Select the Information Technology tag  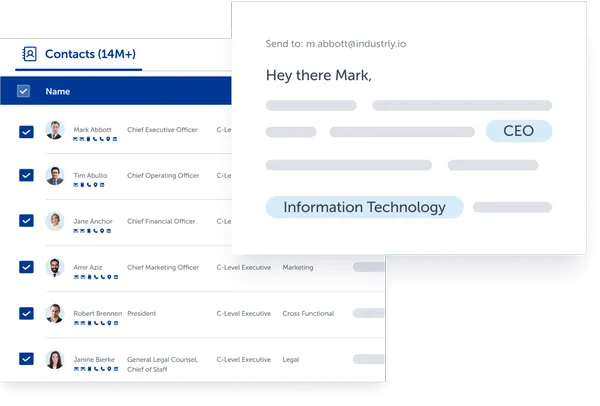(x=364, y=207)
